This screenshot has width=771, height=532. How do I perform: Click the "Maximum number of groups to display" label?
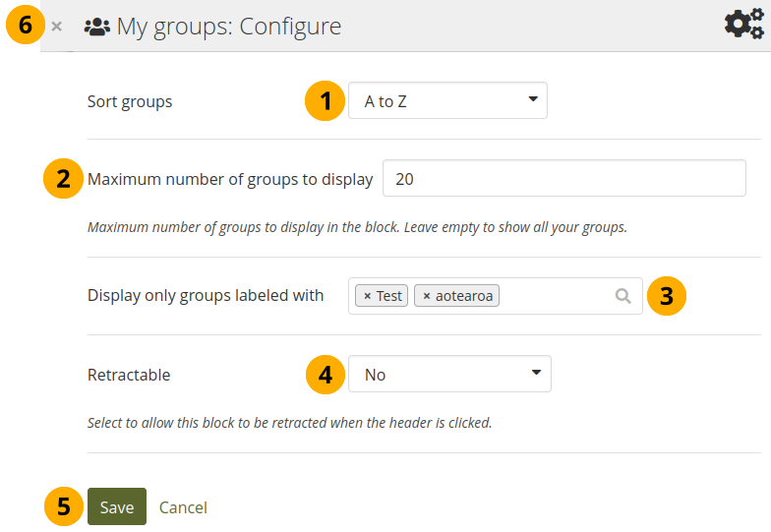(x=230, y=179)
